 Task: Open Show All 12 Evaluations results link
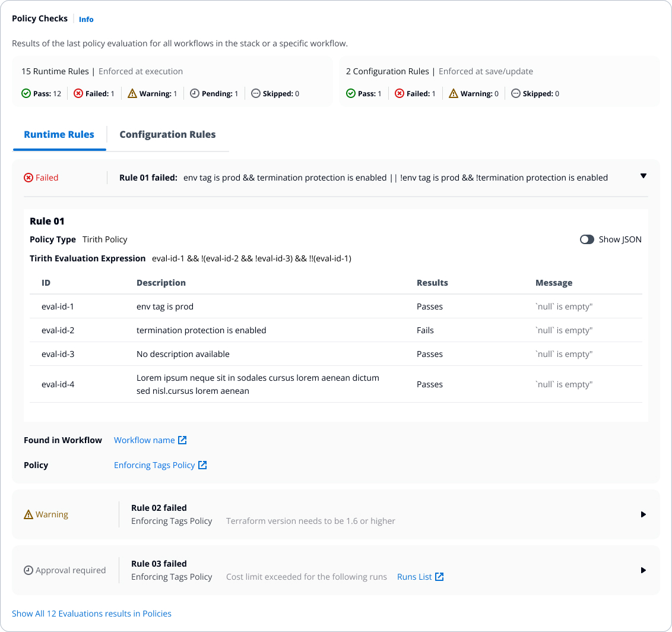pyautogui.click(x=91, y=614)
